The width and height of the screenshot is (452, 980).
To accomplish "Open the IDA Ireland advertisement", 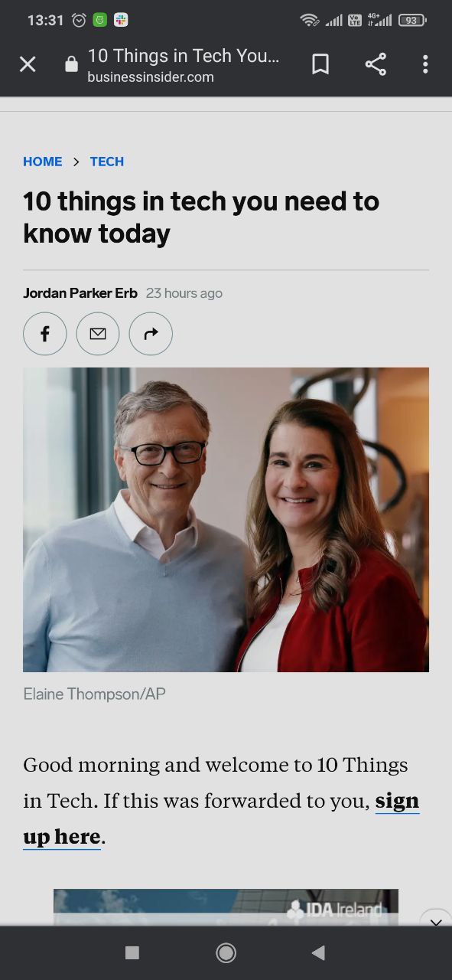I will tap(226, 908).
